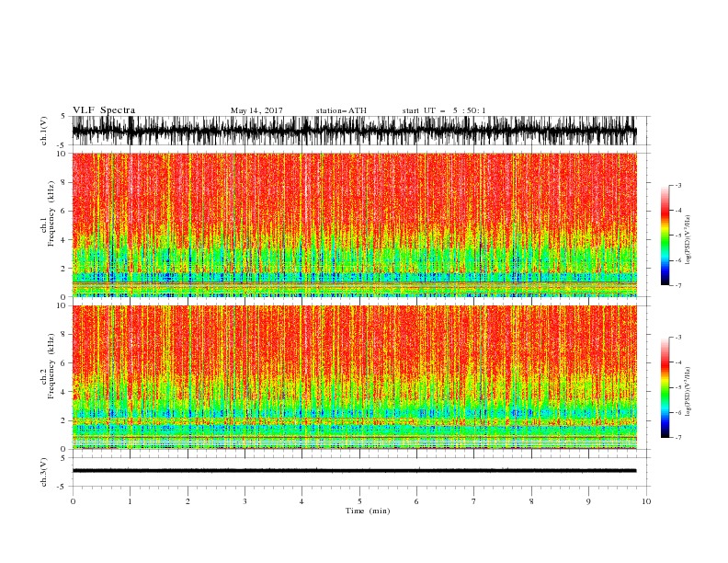Click the ch.1 "Frequency (kHz)" axis title

51,213
